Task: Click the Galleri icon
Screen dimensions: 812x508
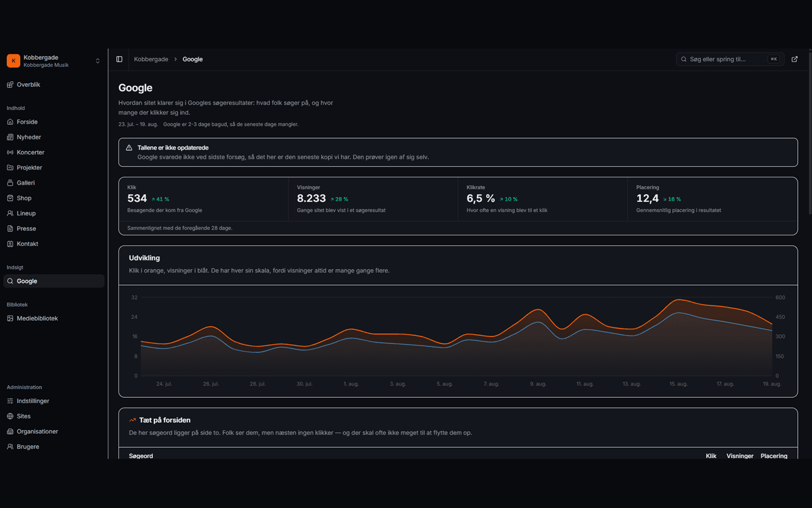Action: [x=10, y=183]
